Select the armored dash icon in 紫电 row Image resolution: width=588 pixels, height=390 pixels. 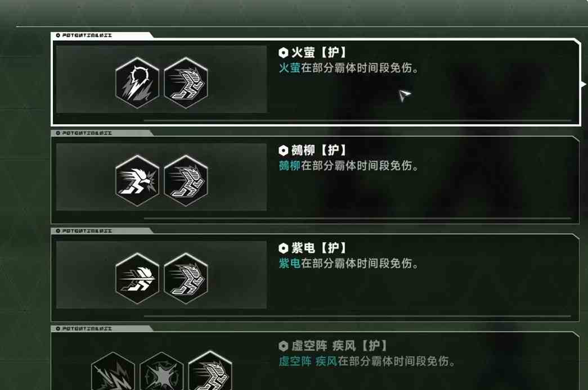pos(186,278)
